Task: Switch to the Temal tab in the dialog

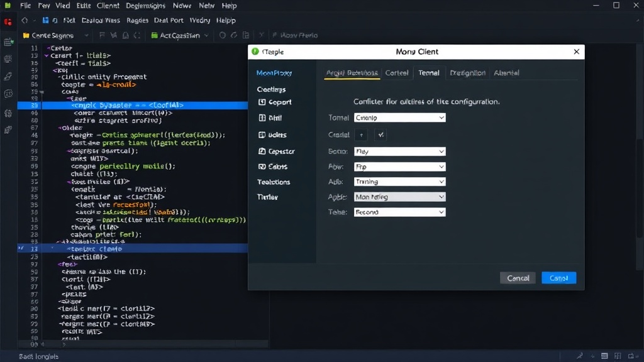Action: 429,73
